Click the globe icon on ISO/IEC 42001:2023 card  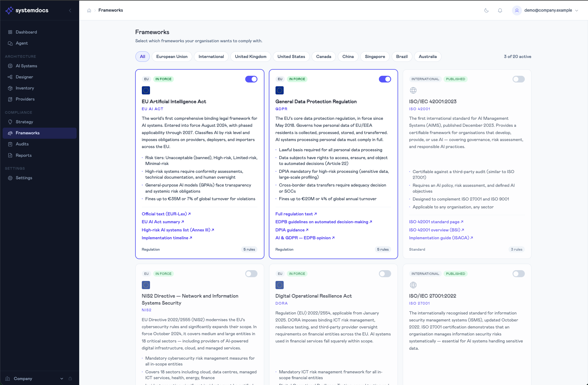pyautogui.click(x=413, y=90)
